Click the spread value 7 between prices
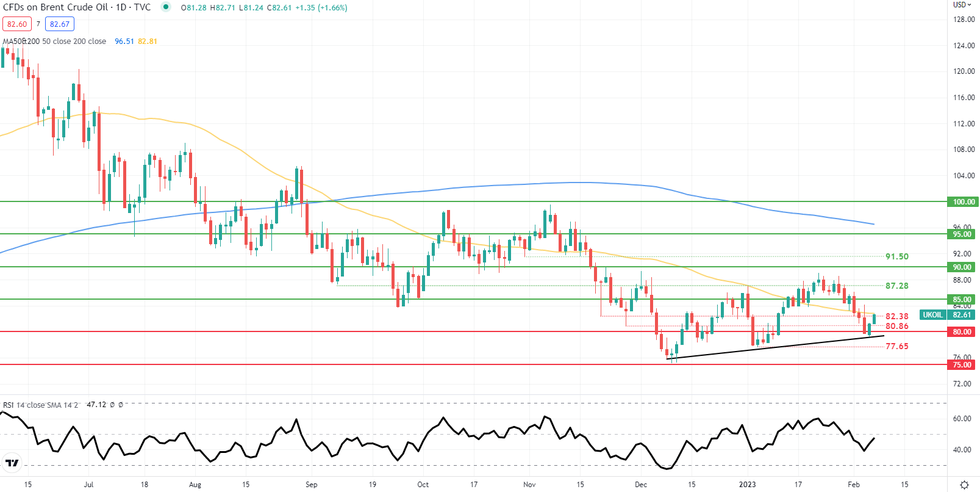Screen dimensions: 980x492 (x=38, y=24)
